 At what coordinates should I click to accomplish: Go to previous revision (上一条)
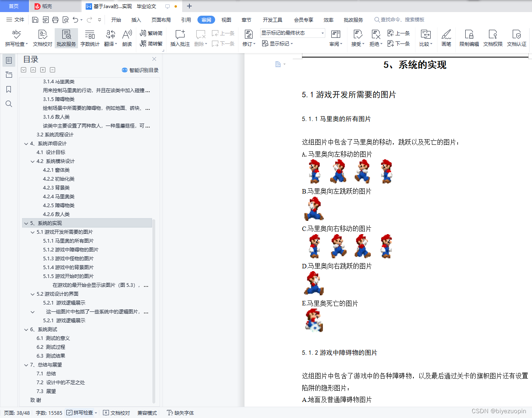[x=398, y=33]
